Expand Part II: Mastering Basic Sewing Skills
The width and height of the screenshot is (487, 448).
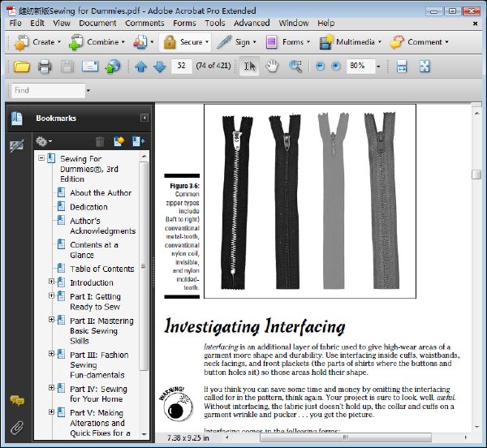(x=51, y=320)
